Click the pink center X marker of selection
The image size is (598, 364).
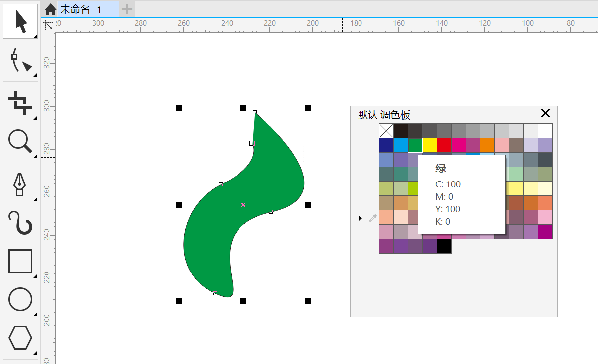(x=243, y=205)
